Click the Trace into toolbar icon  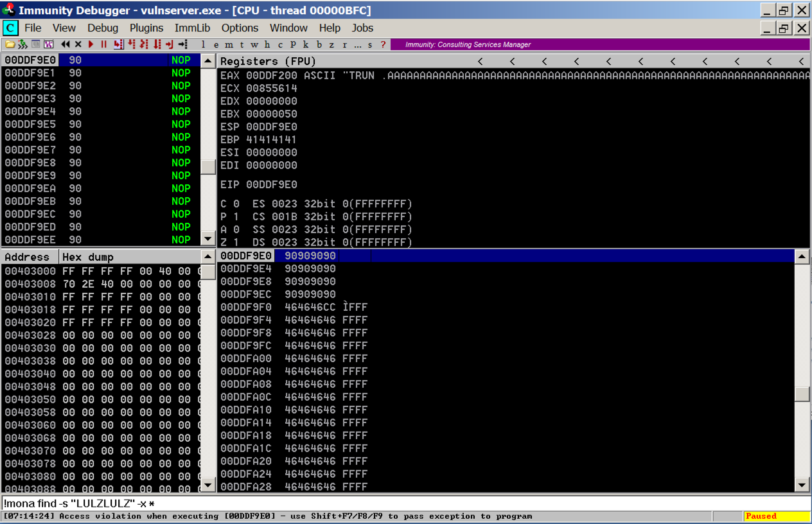(x=144, y=44)
